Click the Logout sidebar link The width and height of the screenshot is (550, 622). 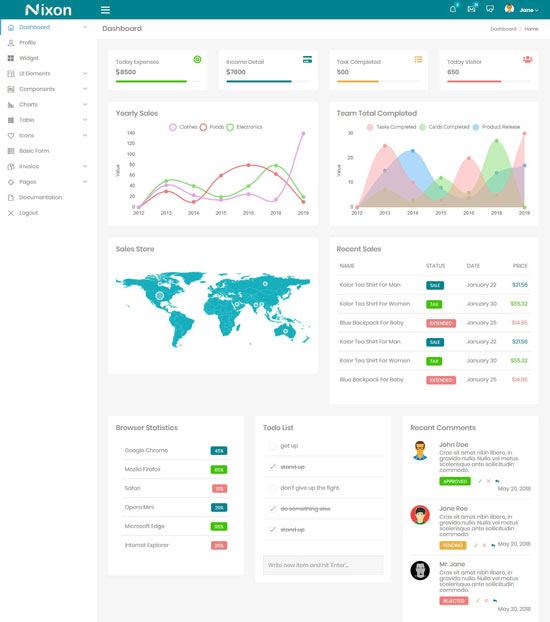pos(29,213)
